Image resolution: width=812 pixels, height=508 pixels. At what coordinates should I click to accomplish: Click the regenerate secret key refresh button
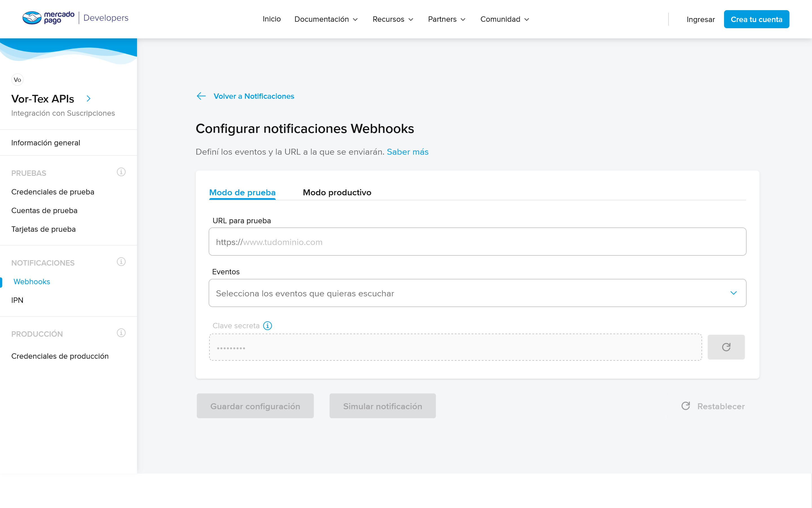(x=726, y=347)
